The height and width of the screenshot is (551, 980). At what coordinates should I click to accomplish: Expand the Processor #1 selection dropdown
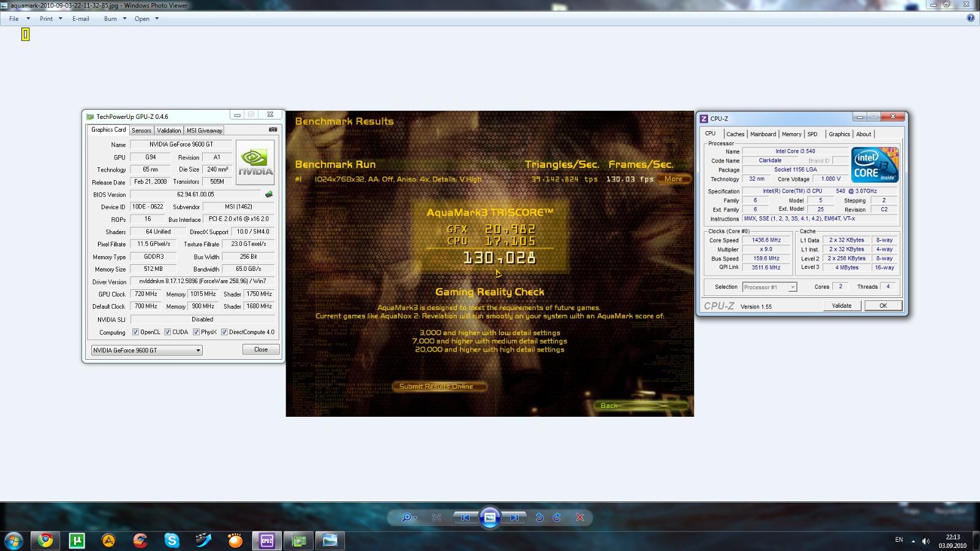769,287
